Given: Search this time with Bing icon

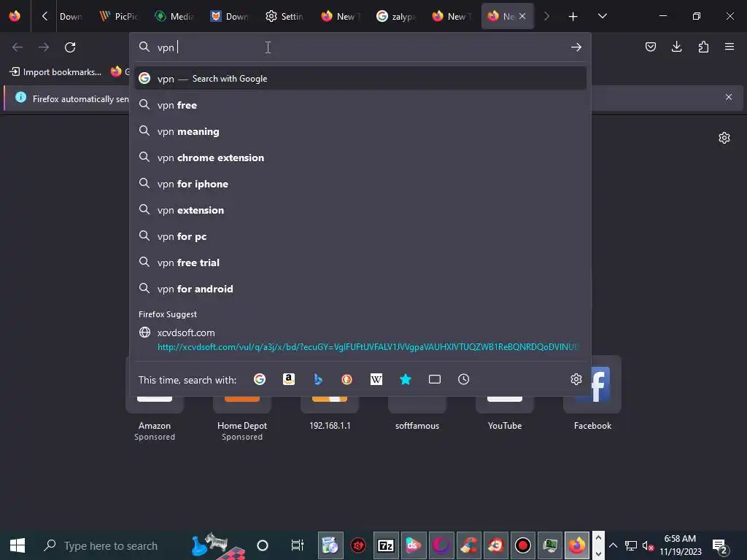Looking at the screenshot, I should coord(318,379).
